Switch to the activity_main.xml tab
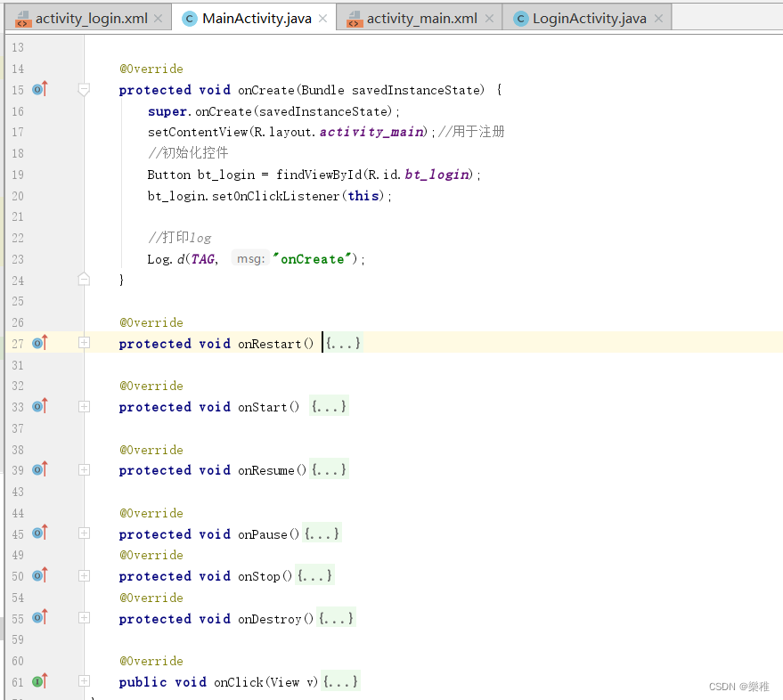Screen dimensions: 783x700 419,17
